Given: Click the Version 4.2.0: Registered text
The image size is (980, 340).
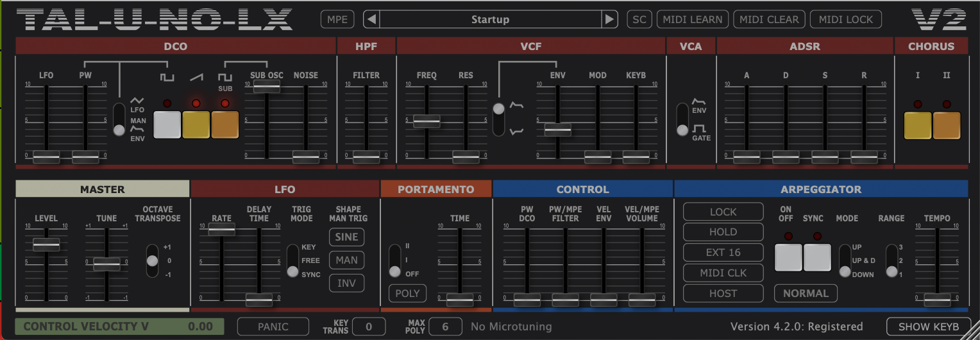Looking at the screenshot, I should 797,327.
